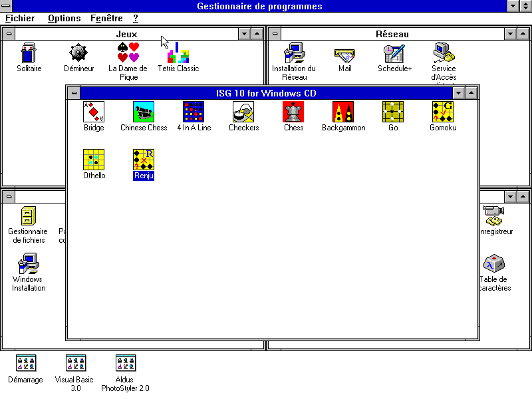Maximize the Réseau group window
The image size is (532, 399).
click(523, 34)
